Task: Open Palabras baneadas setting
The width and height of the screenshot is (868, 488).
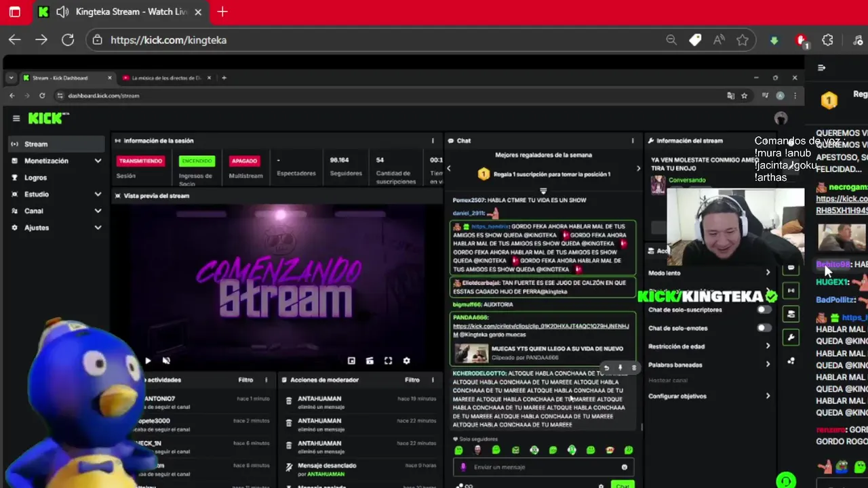Action: (710, 365)
